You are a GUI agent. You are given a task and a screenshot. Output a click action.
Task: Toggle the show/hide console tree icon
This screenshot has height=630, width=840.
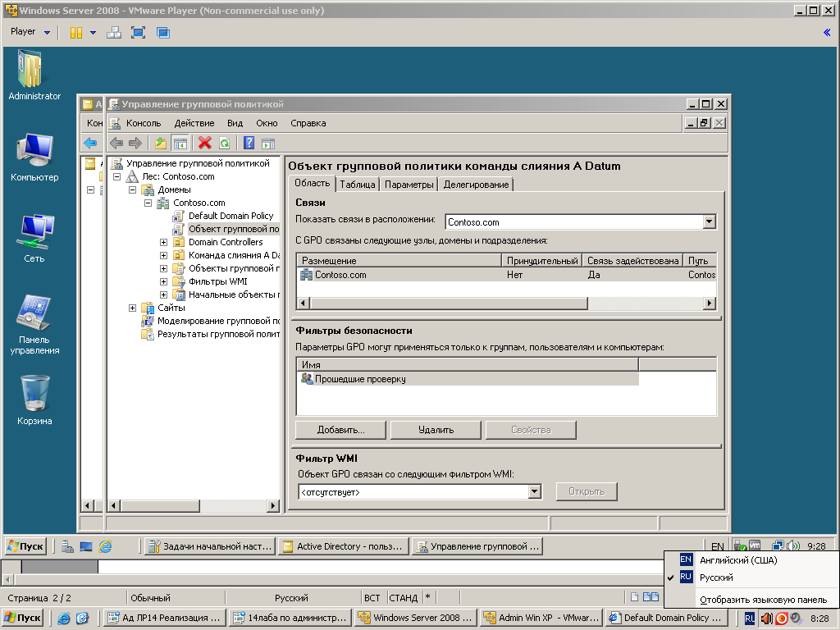coord(180,143)
